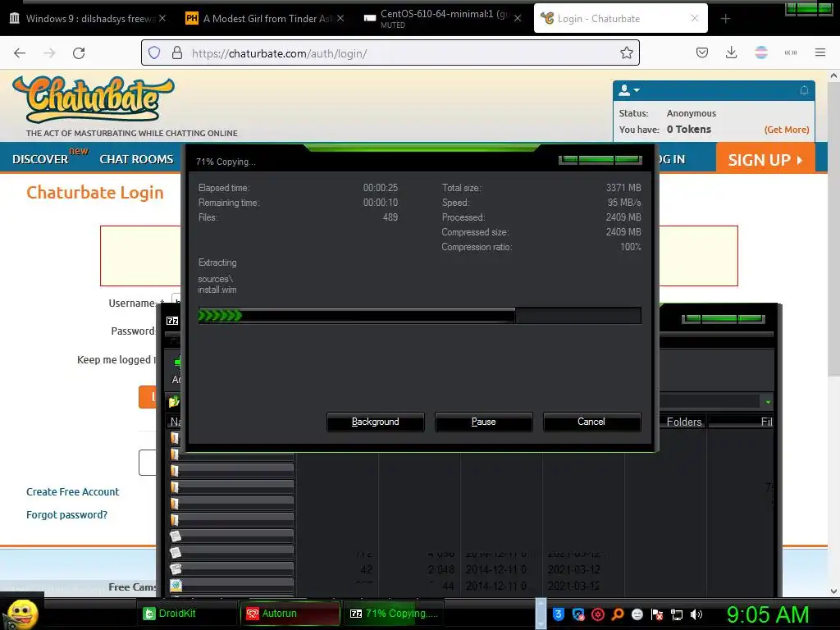The height and width of the screenshot is (630, 840).
Task: Click the page scrollbar up arrow
Action: 833,76
